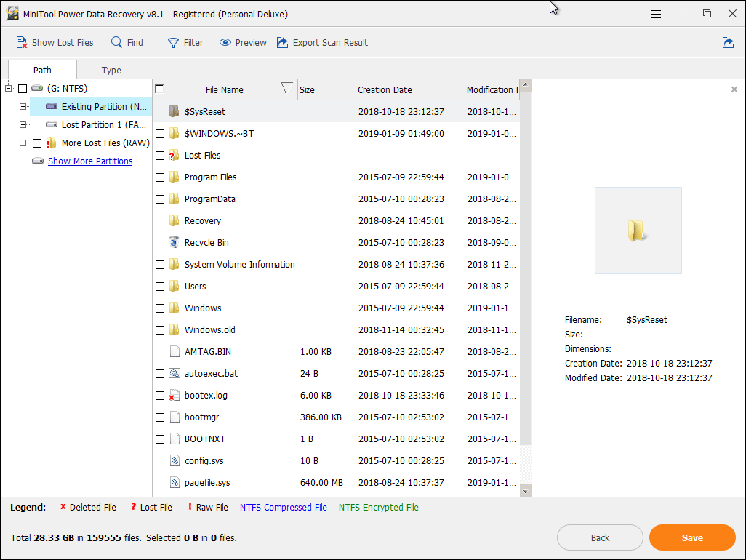The height and width of the screenshot is (560, 746).
Task: Switch to the Type tab
Action: (111, 70)
